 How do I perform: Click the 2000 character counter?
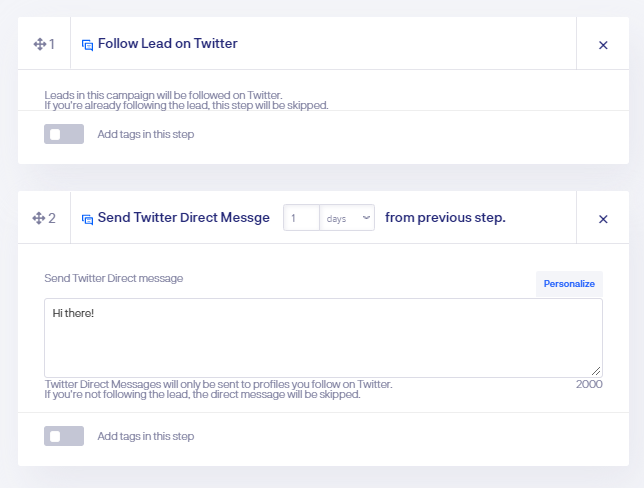point(589,384)
